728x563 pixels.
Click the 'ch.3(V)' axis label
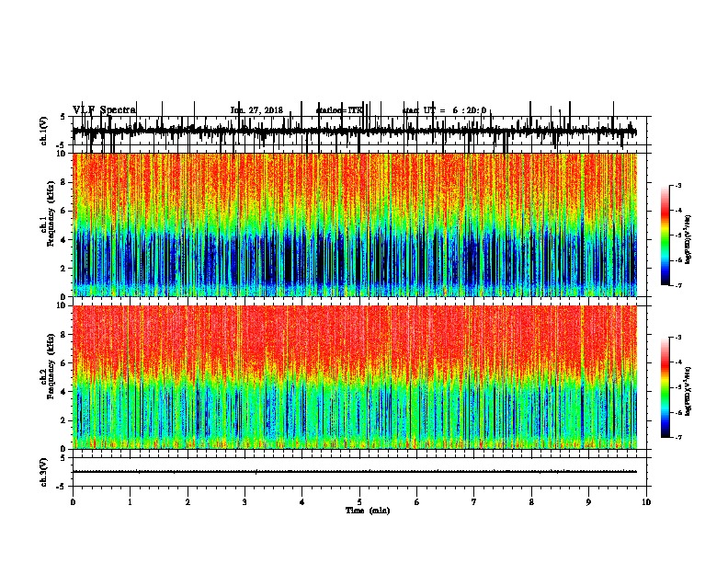click(44, 472)
